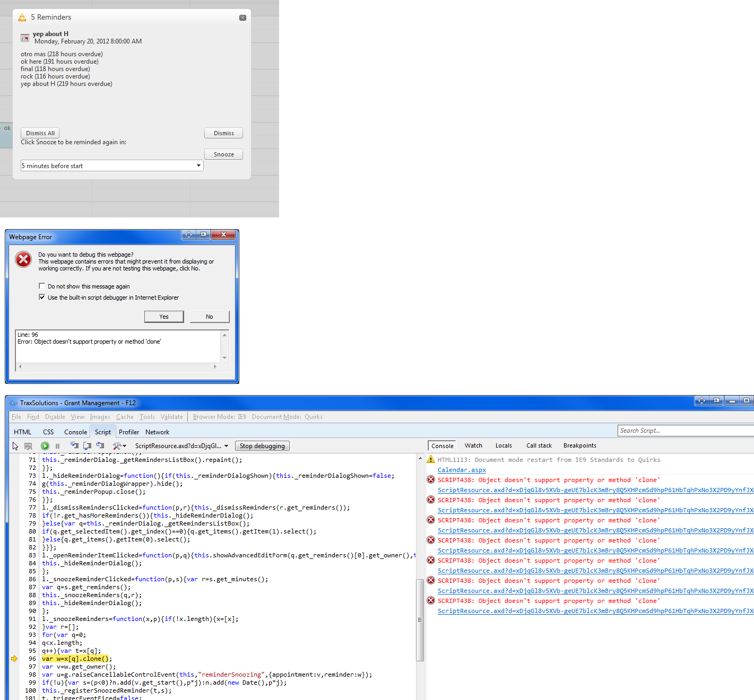Click the Search Script input field
This screenshot has width=754, height=700.
[686, 431]
